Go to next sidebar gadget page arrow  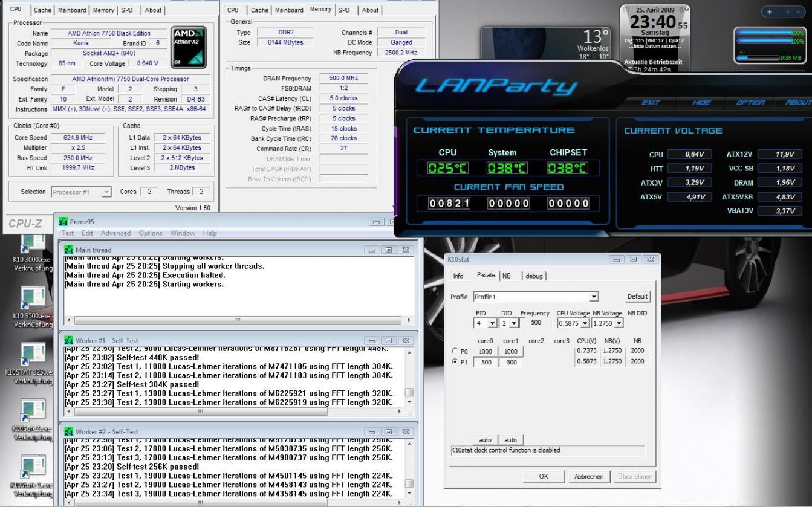(x=799, y=12)
